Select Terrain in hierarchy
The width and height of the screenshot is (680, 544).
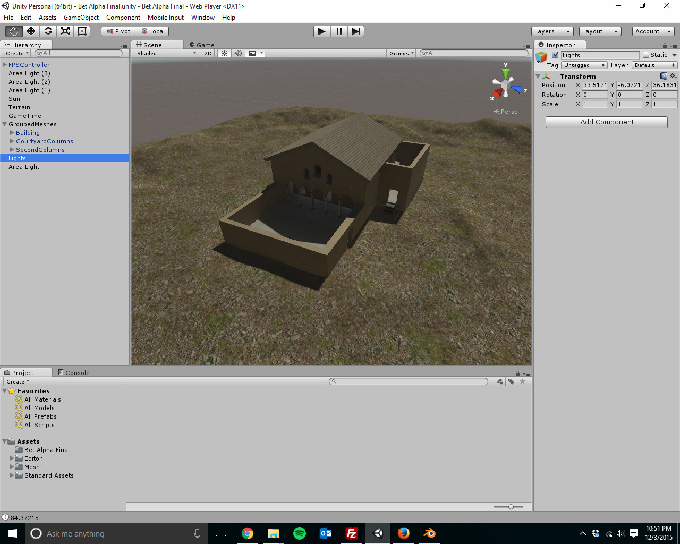(19, 107)
